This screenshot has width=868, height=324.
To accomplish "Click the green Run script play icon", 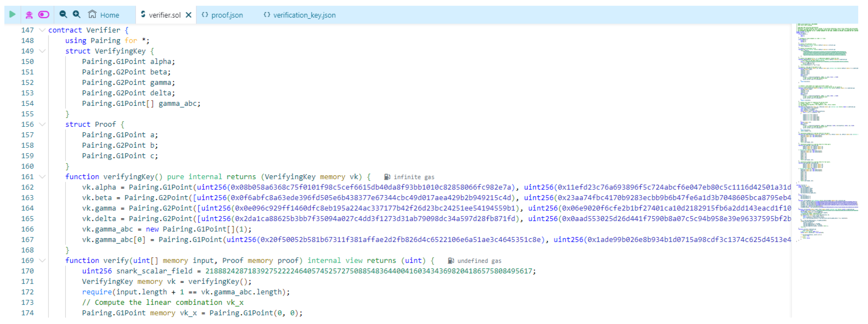I will [x=12, y=14].
